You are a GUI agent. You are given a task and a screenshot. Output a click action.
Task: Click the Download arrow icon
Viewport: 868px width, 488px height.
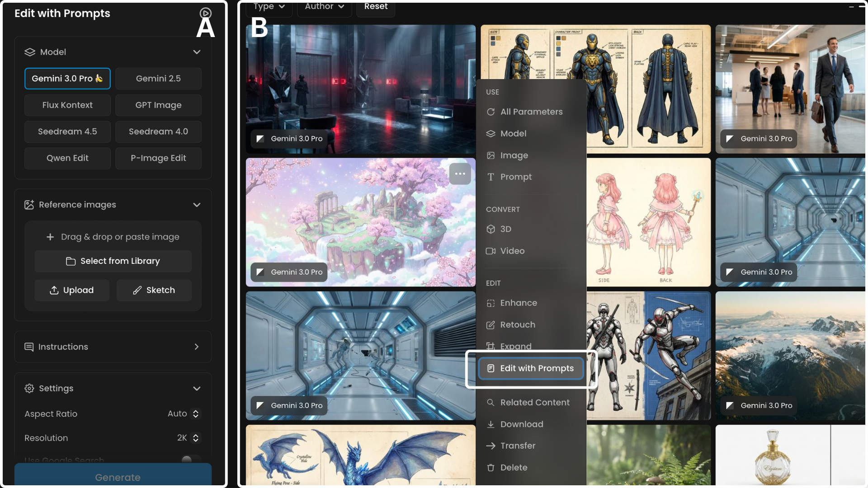(491, 424)
